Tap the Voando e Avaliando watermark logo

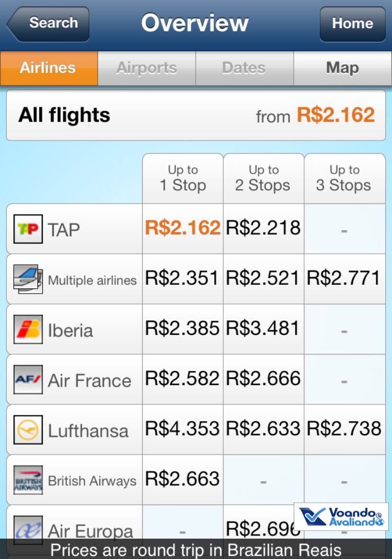[341, 517]
